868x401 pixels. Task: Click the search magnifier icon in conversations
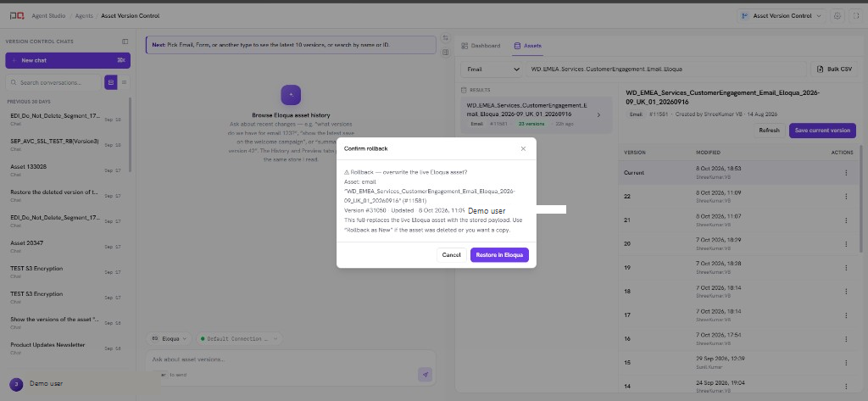[x=14, y=82]
